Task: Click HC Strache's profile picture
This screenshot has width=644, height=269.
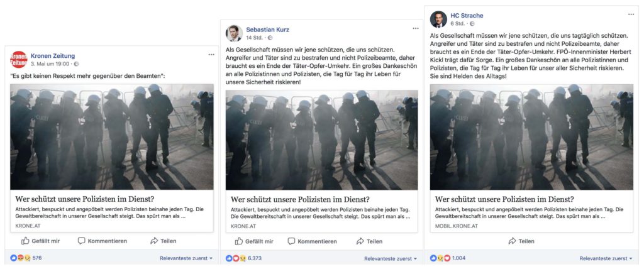Action: tap(438, 19)
